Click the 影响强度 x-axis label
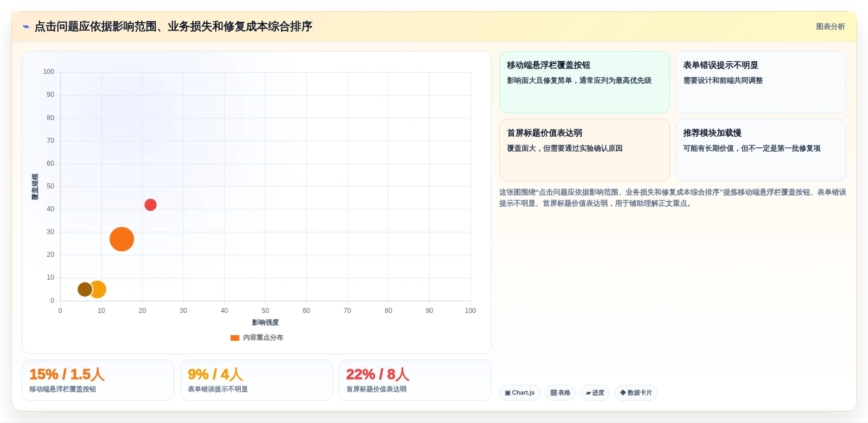 click(x=265, y=322)
